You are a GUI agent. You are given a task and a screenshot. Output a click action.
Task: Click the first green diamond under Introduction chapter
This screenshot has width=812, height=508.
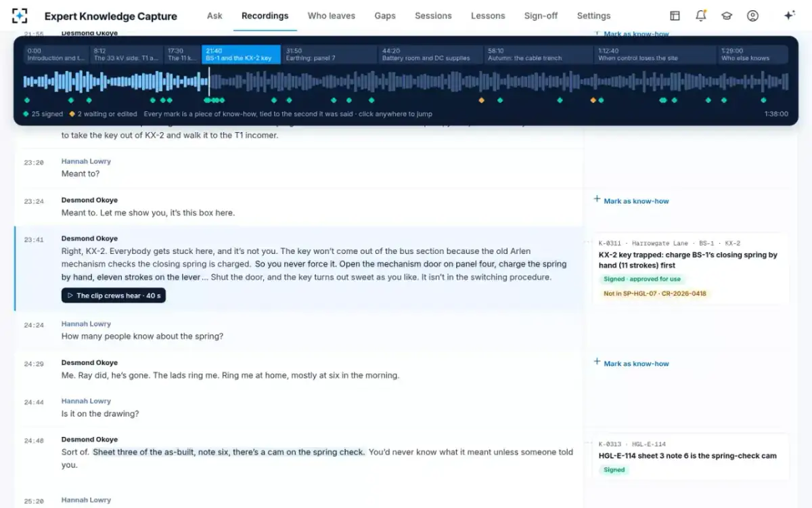(x=27, y=100)
